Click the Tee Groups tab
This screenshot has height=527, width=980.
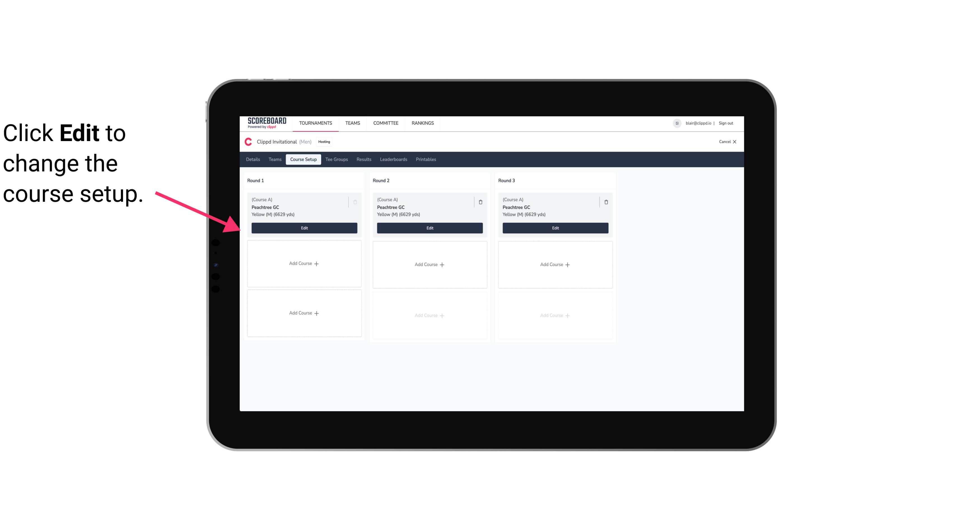coord(336,159)
